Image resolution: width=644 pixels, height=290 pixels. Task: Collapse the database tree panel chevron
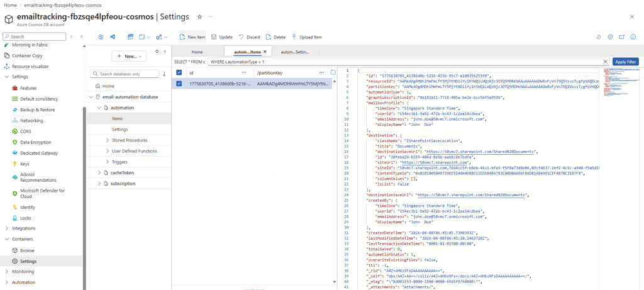165,52
